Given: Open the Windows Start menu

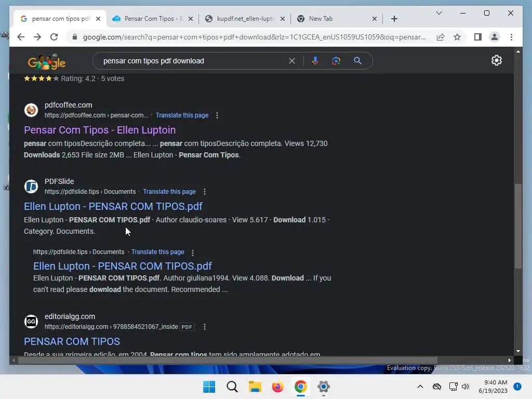Looking at the screenshot, I should pos(209,387).
